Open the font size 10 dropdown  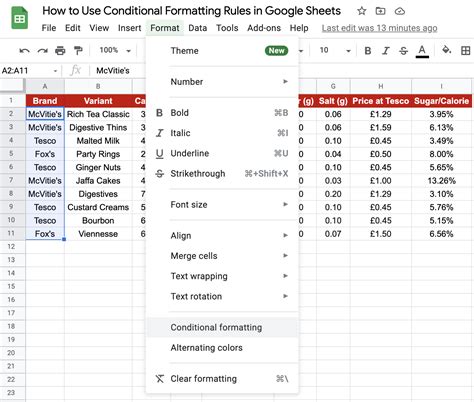coord(335,50)
